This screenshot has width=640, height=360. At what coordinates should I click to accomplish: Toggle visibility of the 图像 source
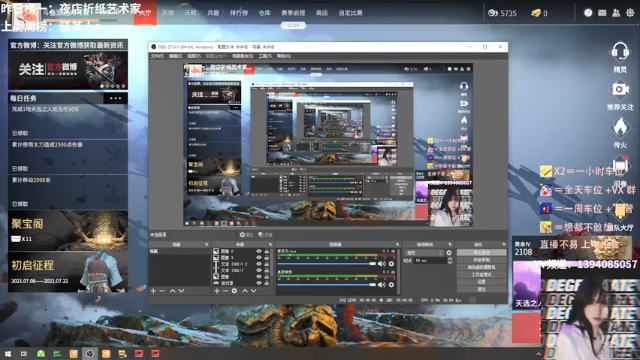[x=259, y=277]
